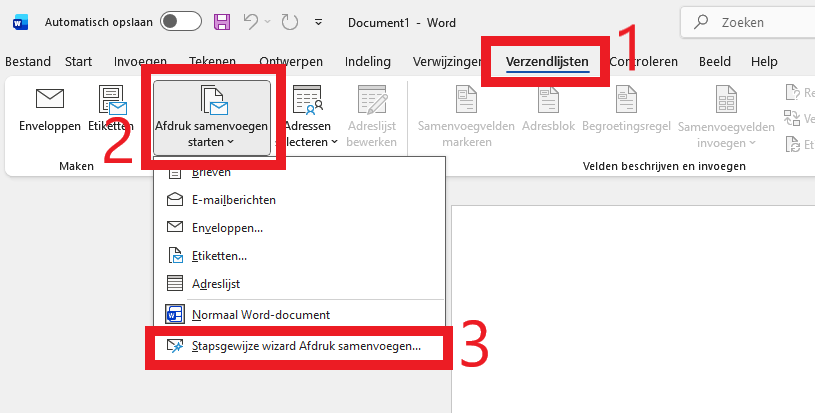Switch to the Beeld tab

[x=715, y=62]
